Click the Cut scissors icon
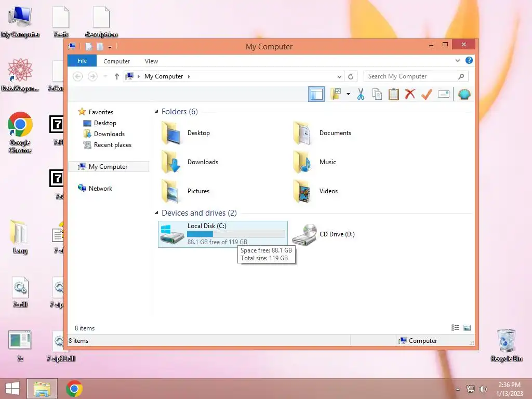532x399 pixels. pyautogui.click(x=361, y=94)
